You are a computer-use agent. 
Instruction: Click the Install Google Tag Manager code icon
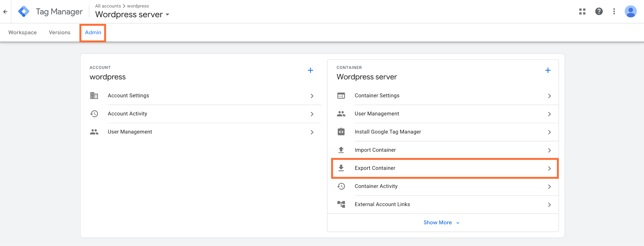coord(341,132)
